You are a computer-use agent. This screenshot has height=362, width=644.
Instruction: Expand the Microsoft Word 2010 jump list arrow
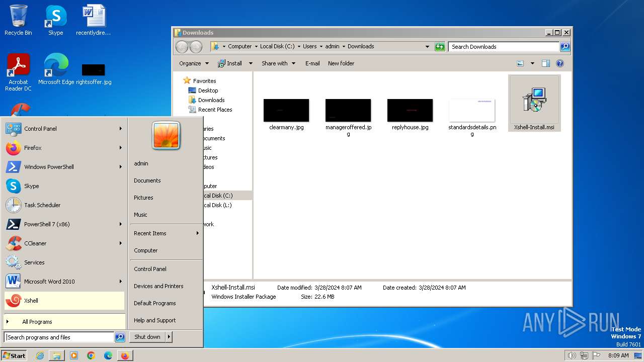click(x=121, y=282)
